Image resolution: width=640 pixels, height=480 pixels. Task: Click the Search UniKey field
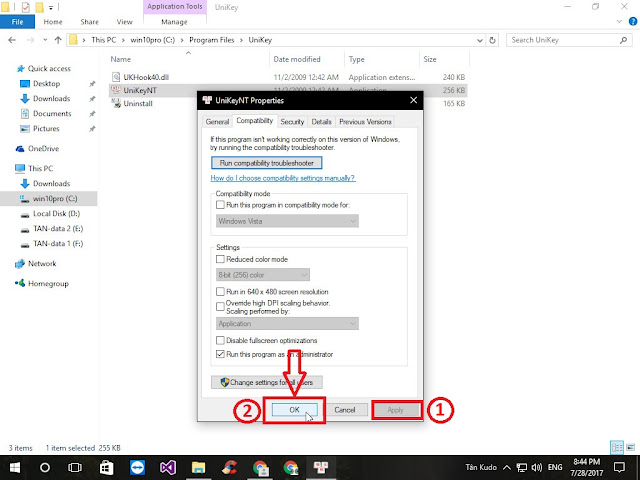click(x=569, y=40)
